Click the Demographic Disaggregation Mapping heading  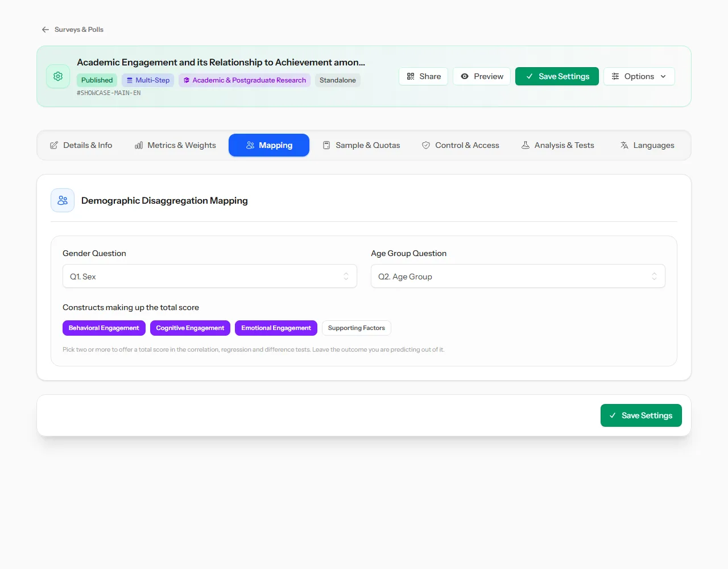(x=164, y=200)
